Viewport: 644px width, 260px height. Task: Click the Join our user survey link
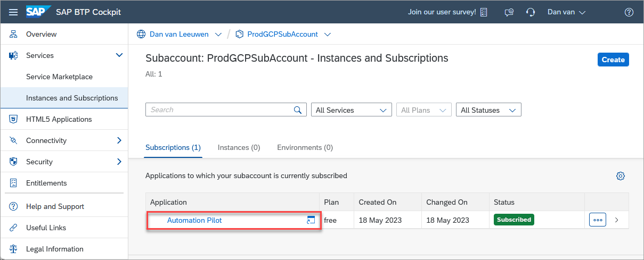tap(442, 12)
